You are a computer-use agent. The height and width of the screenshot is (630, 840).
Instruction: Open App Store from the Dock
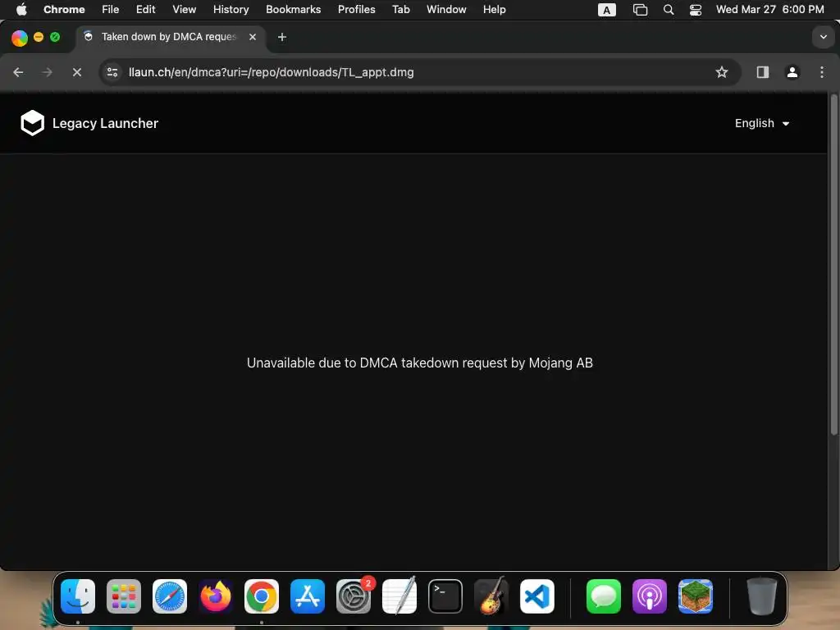coord(308,596)
